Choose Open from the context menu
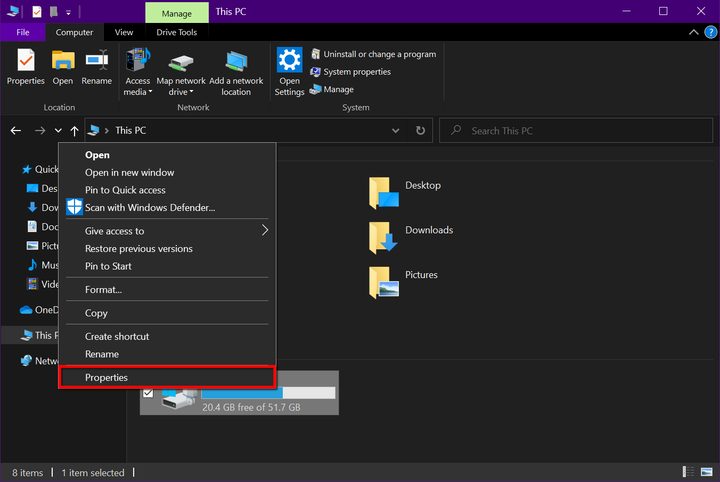Image resolution: width=720 pixels, height=482 pixels. (167, 155)
